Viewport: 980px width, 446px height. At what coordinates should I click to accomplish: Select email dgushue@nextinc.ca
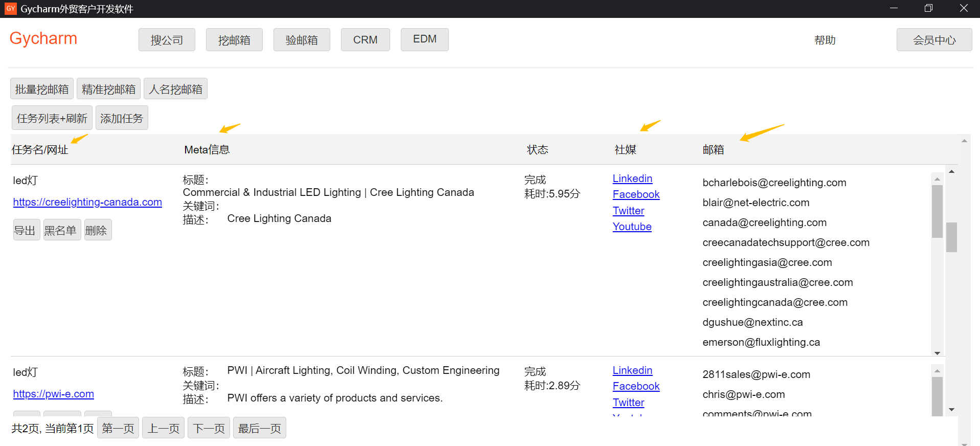(753, 322)
